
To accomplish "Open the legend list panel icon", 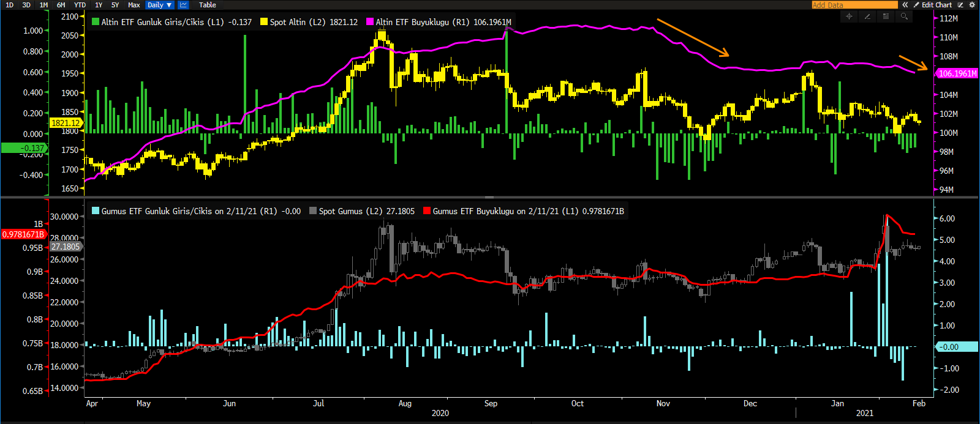I will pos(886,17).
